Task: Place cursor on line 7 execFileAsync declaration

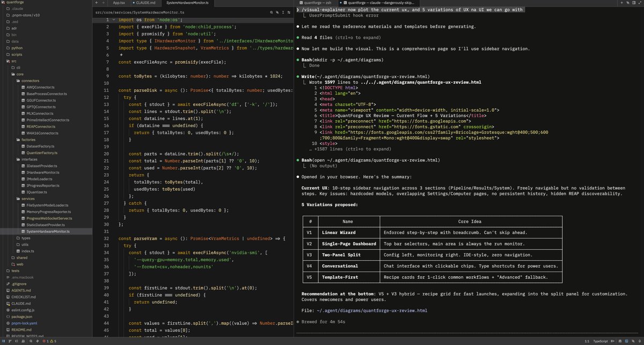Action: (172, 61)
